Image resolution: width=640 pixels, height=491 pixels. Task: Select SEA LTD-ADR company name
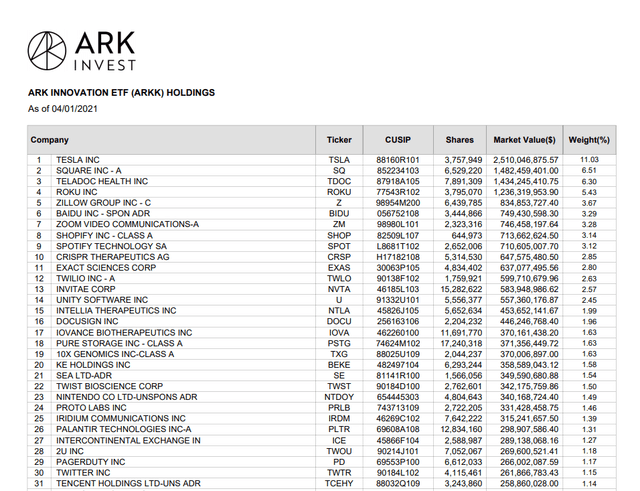point(84,375)
